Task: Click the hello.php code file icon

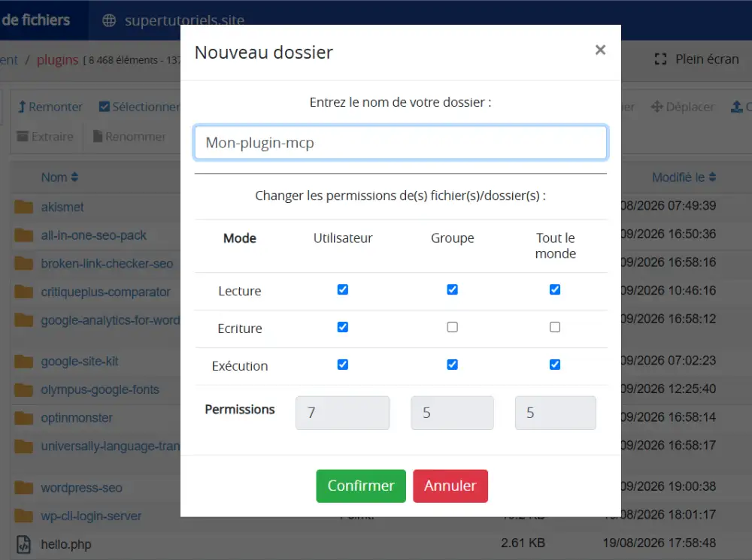Action: tap(23, 545)
